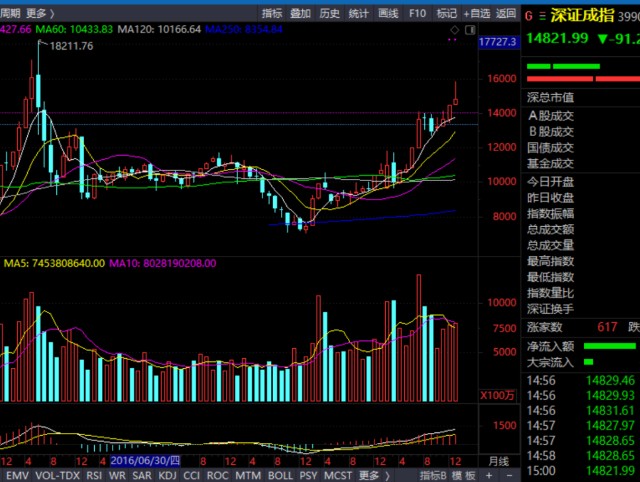Click the F10 info button
Viewport: 640px width, 482px height.
click(418, 13)
